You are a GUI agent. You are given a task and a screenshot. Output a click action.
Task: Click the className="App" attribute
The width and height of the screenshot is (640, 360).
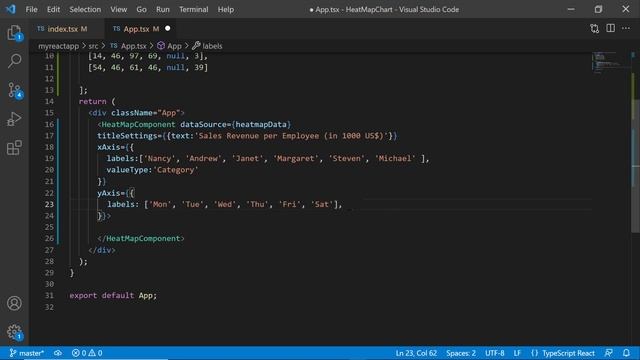pyautogui.click(x=145, y=113)
